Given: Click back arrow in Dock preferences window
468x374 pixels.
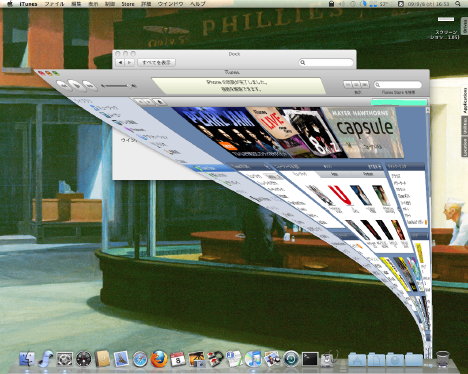Looking at the screenshot, I should pos(121,62).
